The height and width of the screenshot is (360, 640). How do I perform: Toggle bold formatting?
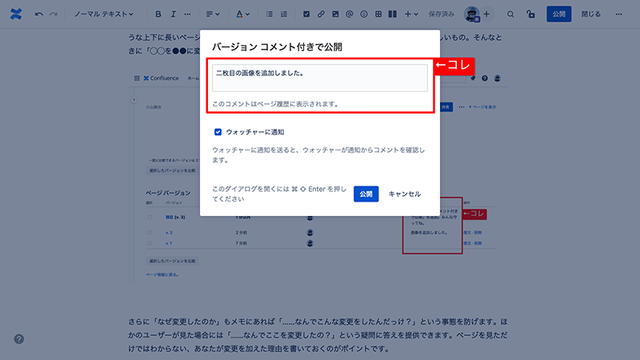[158, 14]
